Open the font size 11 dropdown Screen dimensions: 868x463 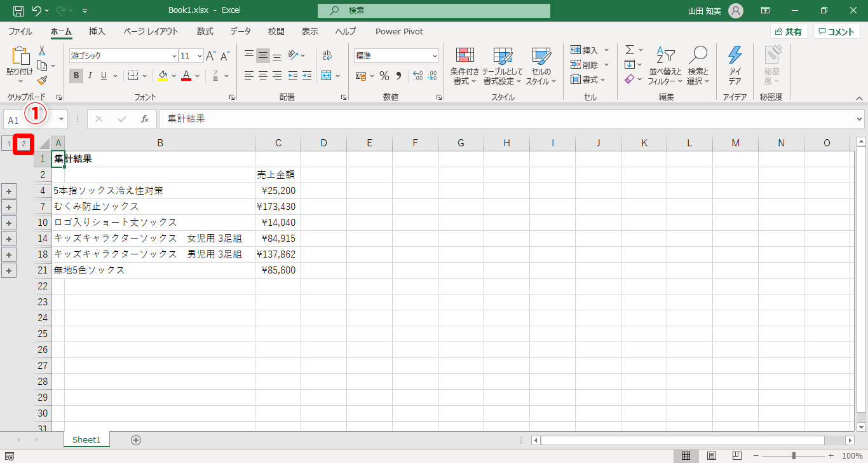200,56
